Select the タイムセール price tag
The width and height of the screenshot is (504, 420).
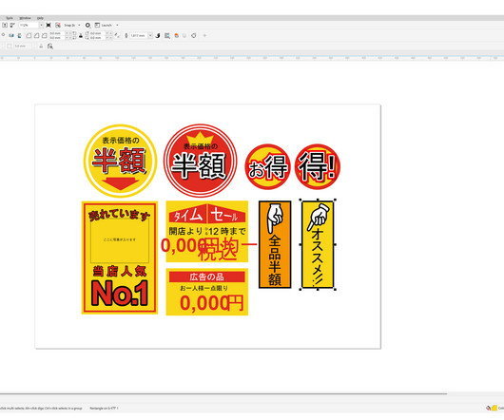pyautogui.click(x=207, y=232)
